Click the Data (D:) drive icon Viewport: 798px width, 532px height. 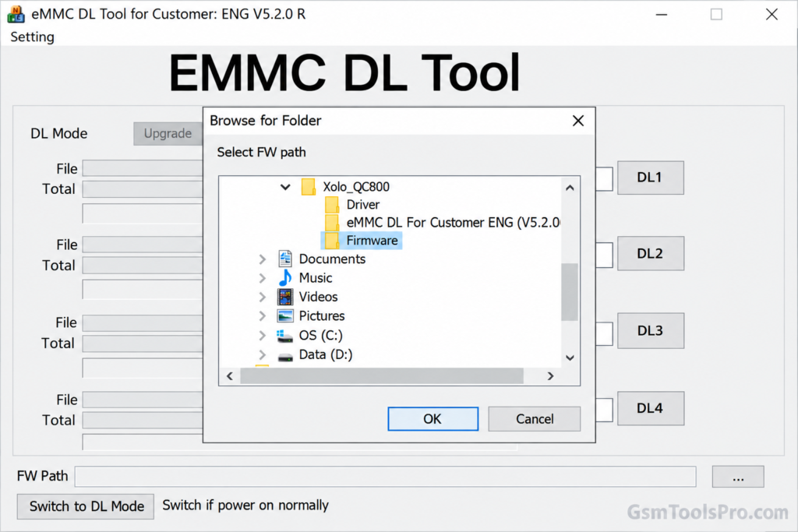[x=285, y=357]
